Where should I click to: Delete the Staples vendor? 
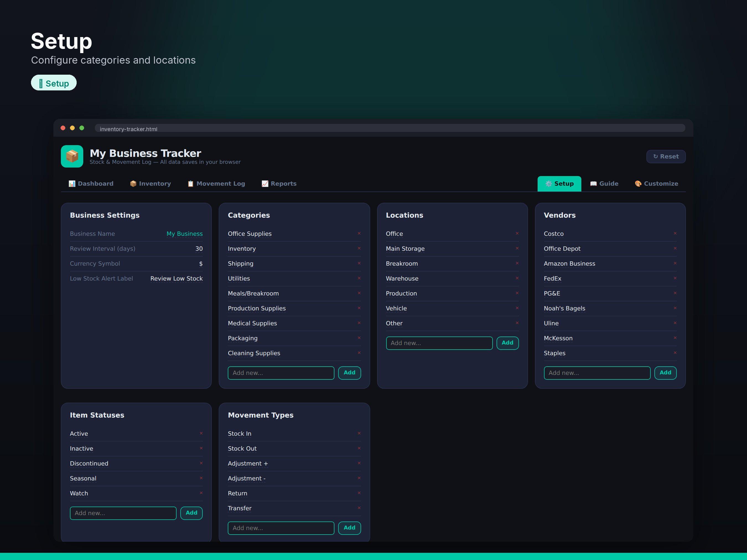[675, 353]
